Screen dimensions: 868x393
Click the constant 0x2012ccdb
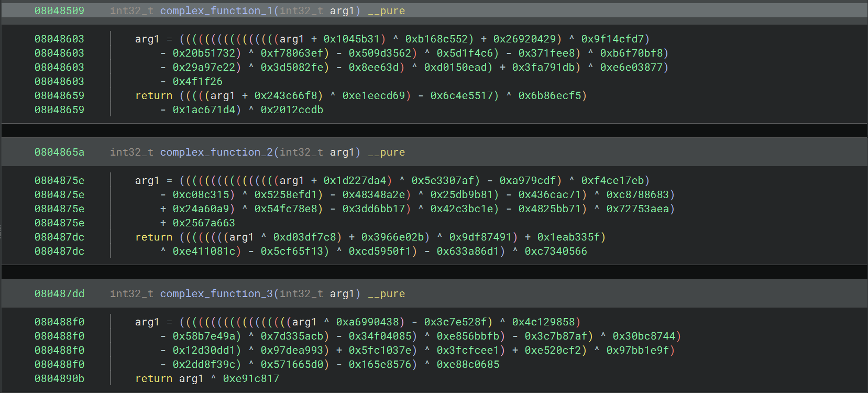[292, 110]
